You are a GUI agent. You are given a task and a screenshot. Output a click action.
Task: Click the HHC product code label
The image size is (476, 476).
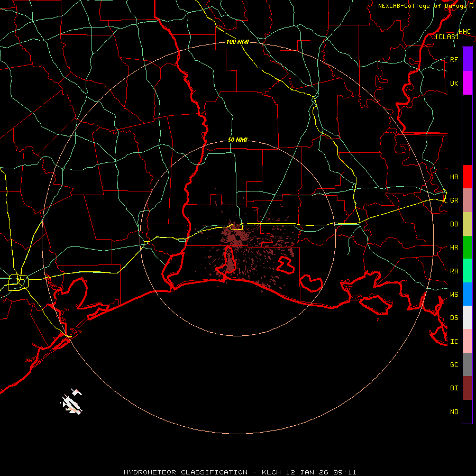coord(464,32)
